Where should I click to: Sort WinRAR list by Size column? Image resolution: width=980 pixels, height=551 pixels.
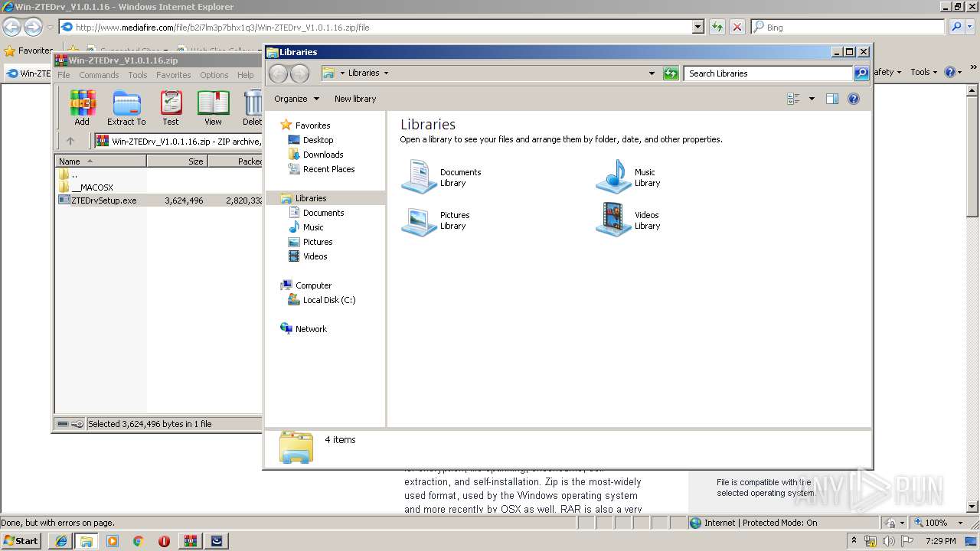coord(177,161)
